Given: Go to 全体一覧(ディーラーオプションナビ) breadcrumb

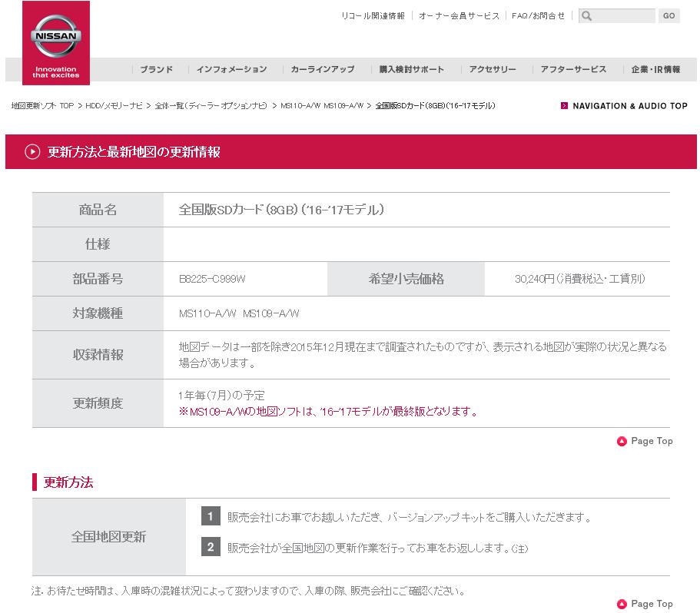Looking at the screenshot, I should click(211, 106).
